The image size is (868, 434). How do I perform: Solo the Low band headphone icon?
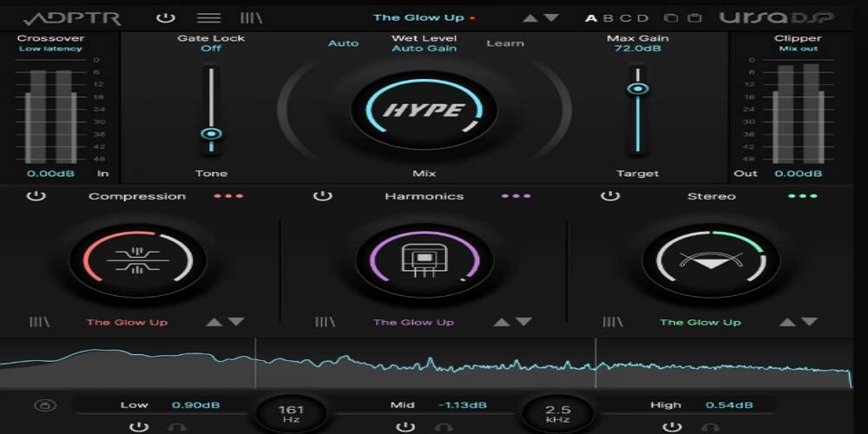tap(176, 427)
